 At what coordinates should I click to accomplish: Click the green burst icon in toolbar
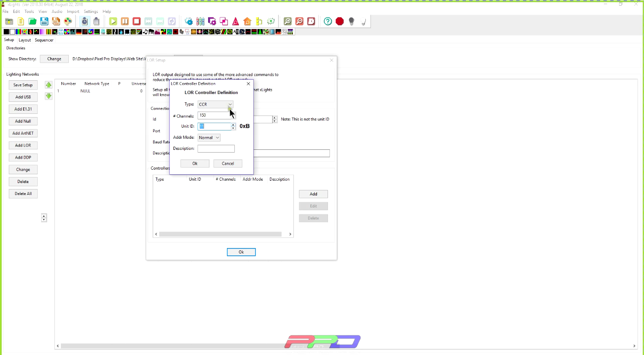click(x=271, y=21)
